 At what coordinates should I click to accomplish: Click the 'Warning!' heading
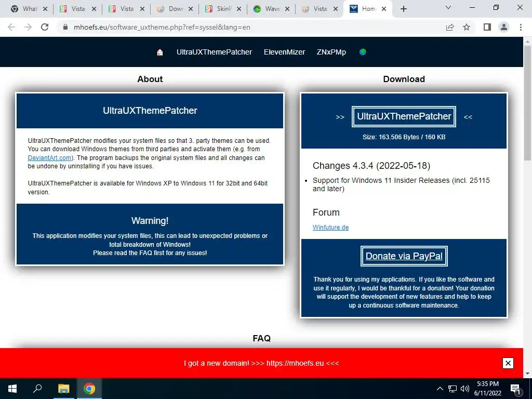point(150,221)
